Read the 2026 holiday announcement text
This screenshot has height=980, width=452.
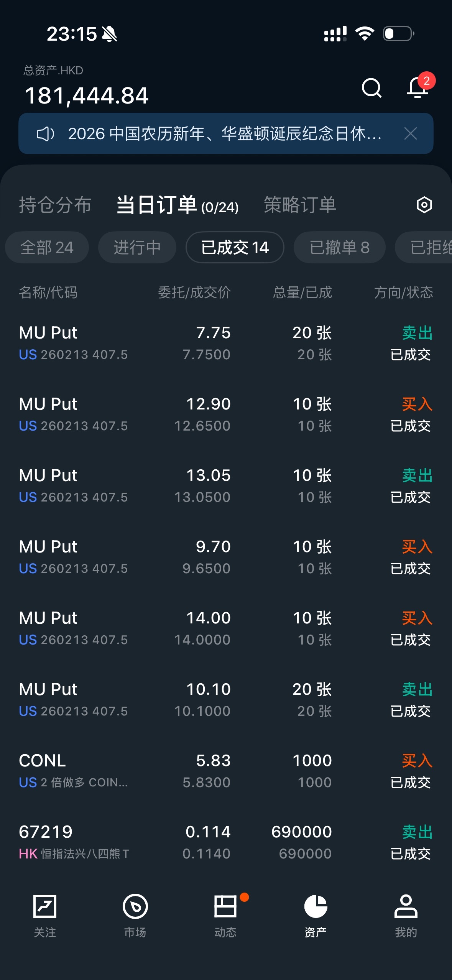[224, 134]
